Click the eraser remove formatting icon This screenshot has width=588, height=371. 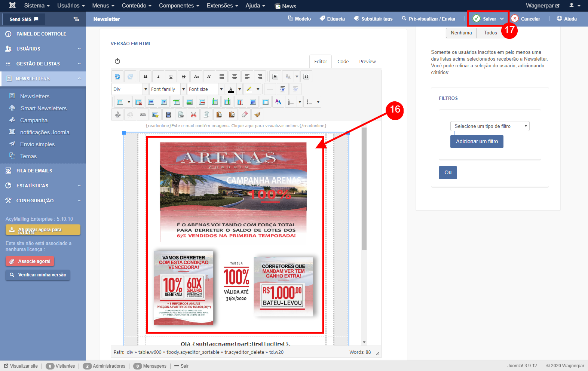coord(244,115)
